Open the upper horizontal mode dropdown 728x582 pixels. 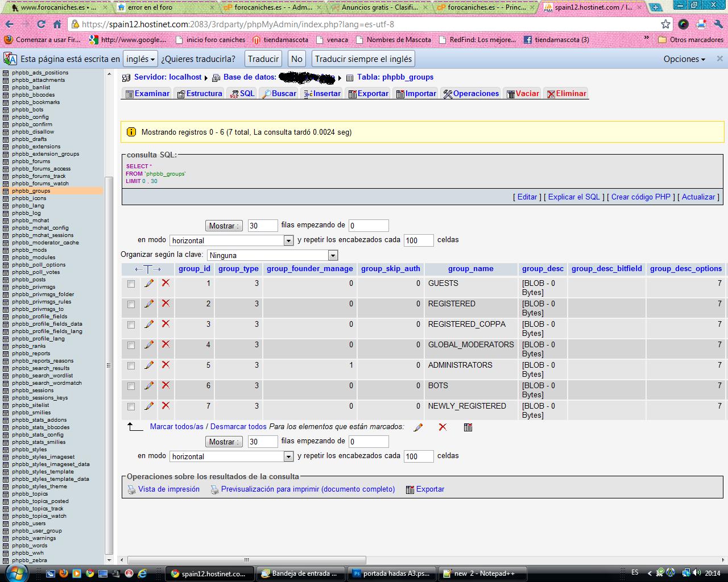pos(231,240)
